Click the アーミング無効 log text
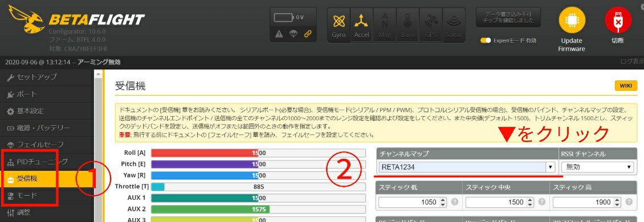644x222 pixels. coord(99,63)
